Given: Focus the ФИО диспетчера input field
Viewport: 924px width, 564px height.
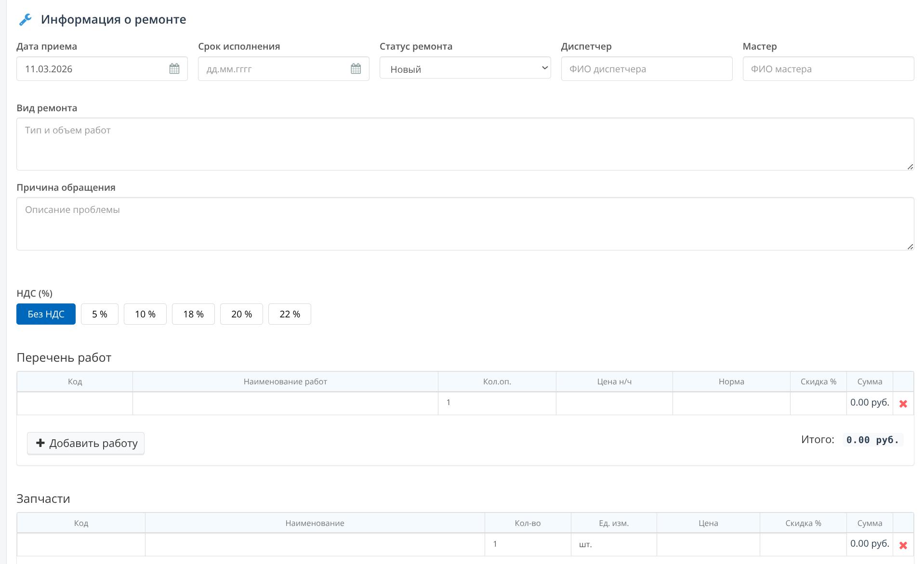Looking at the screenshot, I should [647, 69].
